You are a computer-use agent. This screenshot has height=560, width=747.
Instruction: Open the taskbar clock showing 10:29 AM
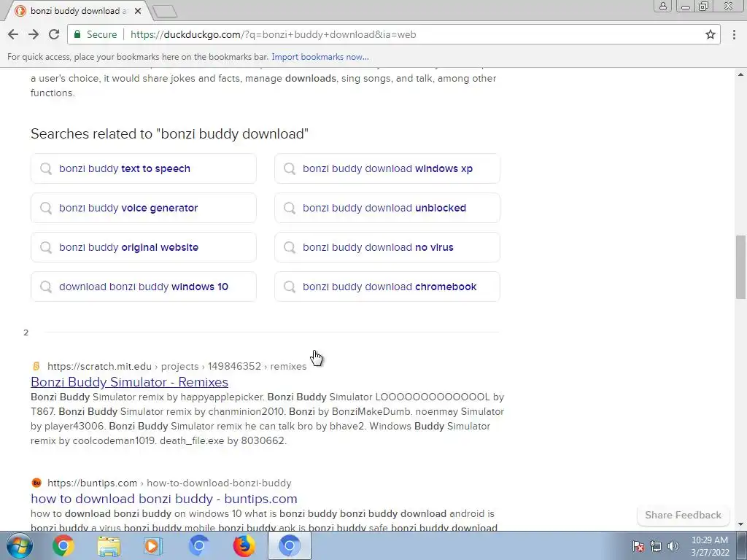[x=710, y=545]
